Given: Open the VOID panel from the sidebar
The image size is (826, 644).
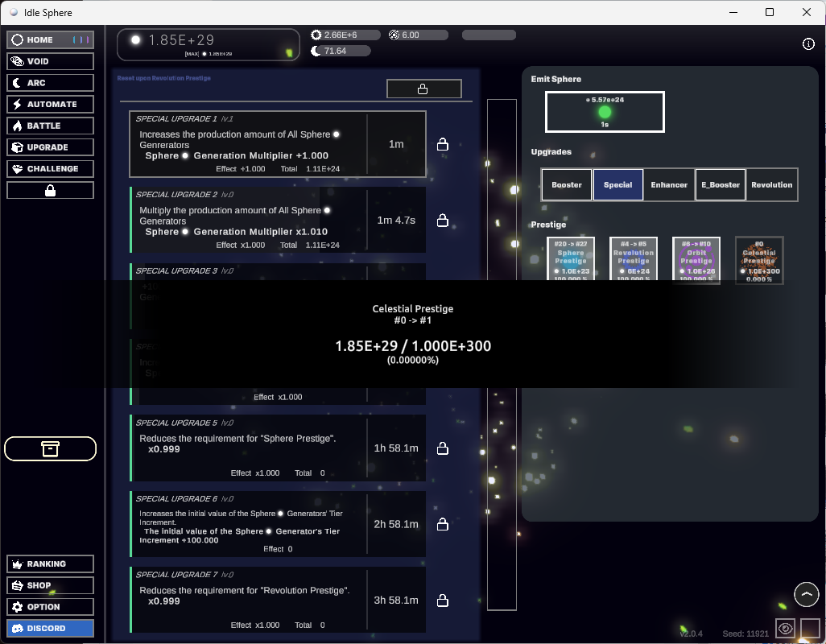Looking at the screenshot, I should [x=50, y=60].
